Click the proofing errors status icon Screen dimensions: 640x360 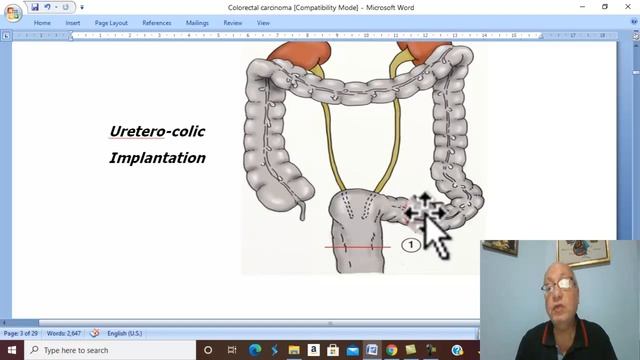[x=95, y=333]
